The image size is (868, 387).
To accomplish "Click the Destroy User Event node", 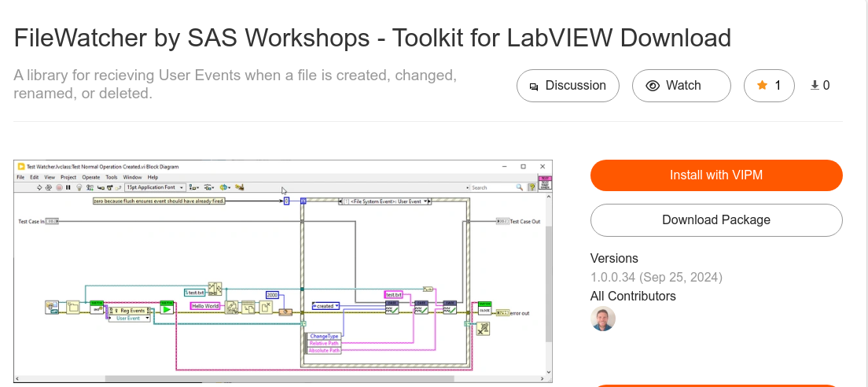I will click(483, 328).
